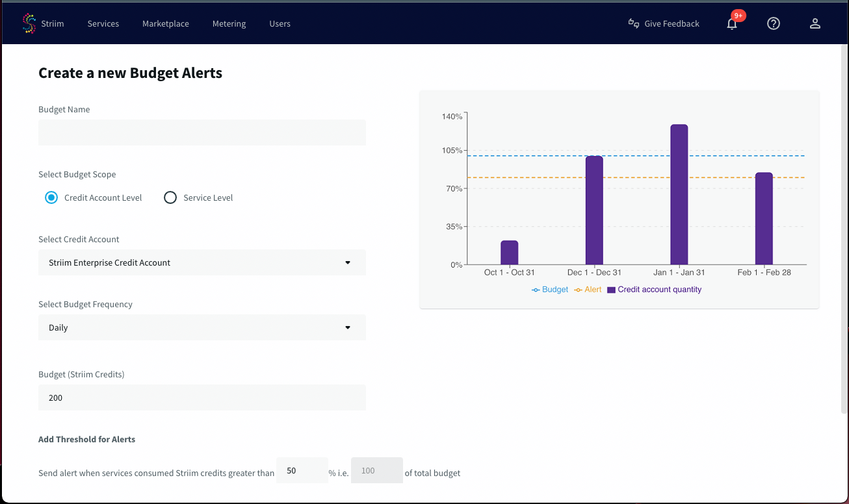Click the 'Select Credit Account' label
849x504 pixels.
coord(79,239)
